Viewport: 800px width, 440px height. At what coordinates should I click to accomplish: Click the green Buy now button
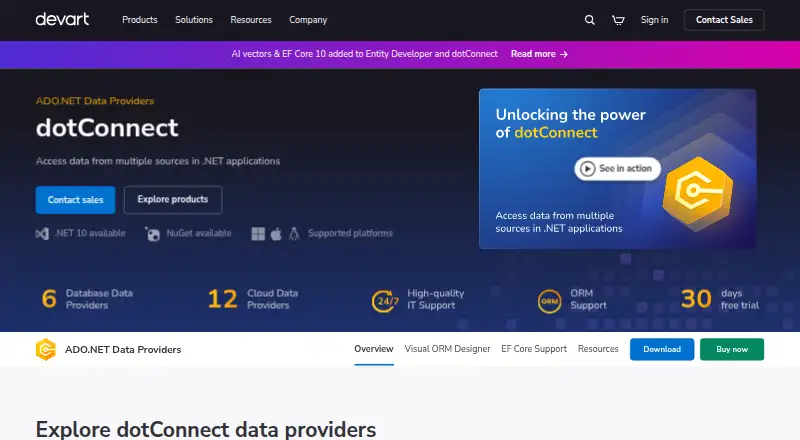coord(732,349)
